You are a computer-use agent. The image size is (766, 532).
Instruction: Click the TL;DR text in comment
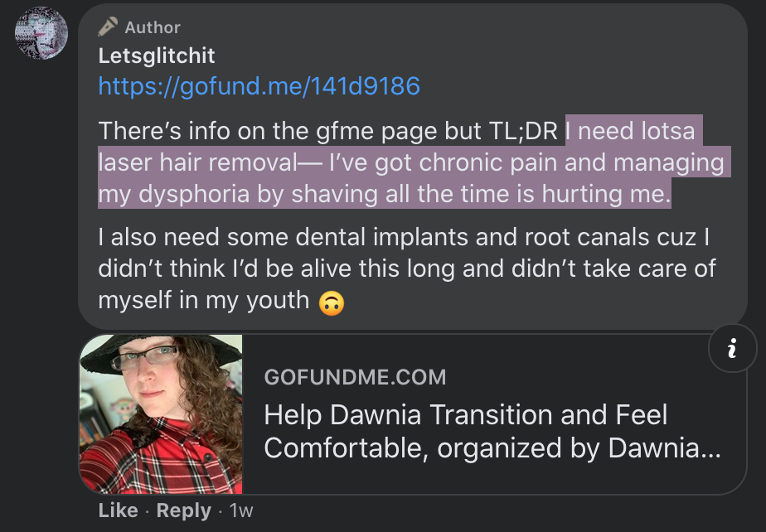pos(523,131)
